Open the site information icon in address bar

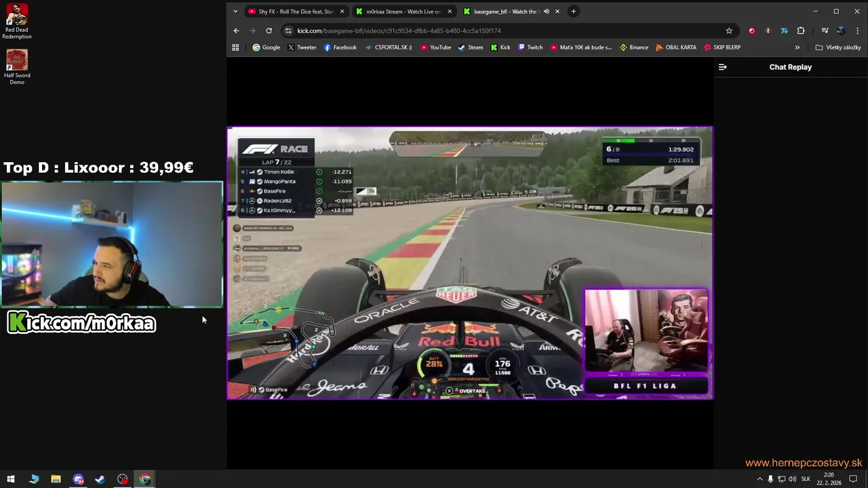coord(288,30)
